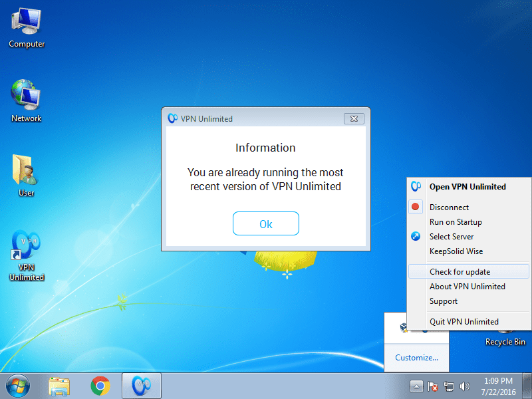Enable Disconnect from the tray menu
The image size is (532, 399).
pyautogui.click(x=450, y=207)
